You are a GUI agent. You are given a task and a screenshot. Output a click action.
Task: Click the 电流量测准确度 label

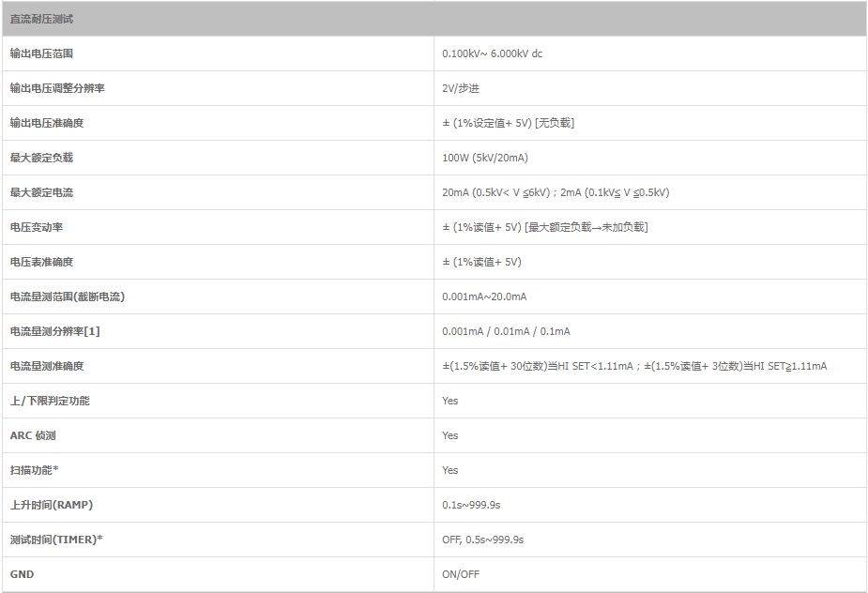46,366
